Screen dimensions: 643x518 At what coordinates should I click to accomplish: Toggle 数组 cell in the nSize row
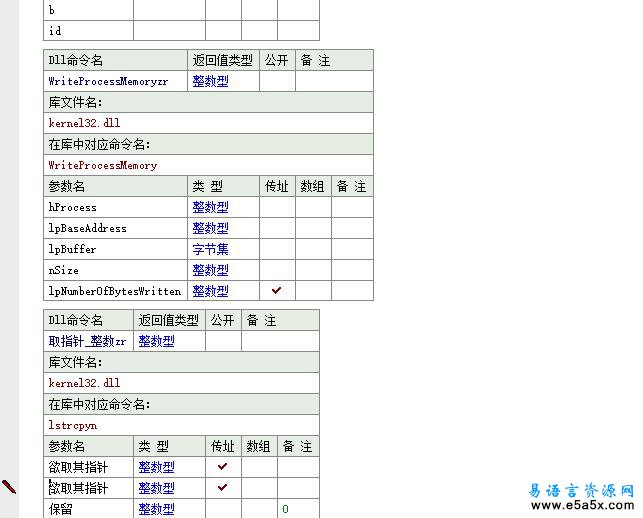tap(313, 270)
